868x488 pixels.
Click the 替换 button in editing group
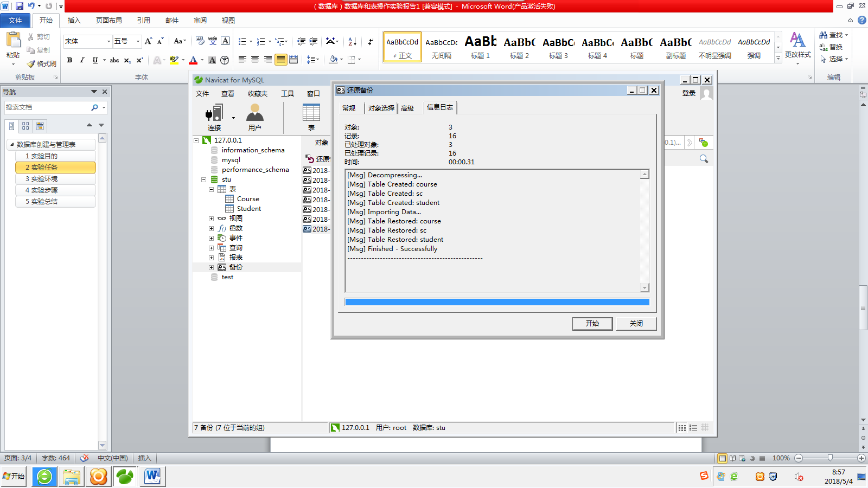(831, 47)
